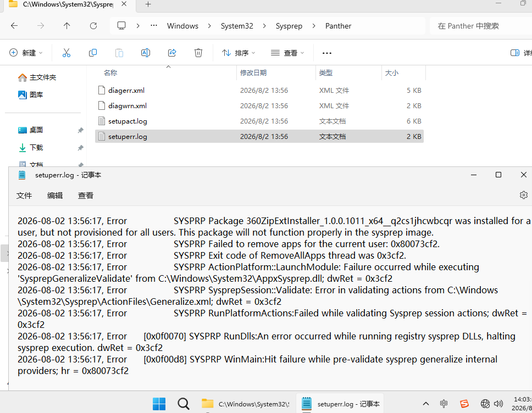Image resolution: width=532 pixels, height=413 pixels.
Task: Go forward in File Explorer
Action: (x=41, y=26)
